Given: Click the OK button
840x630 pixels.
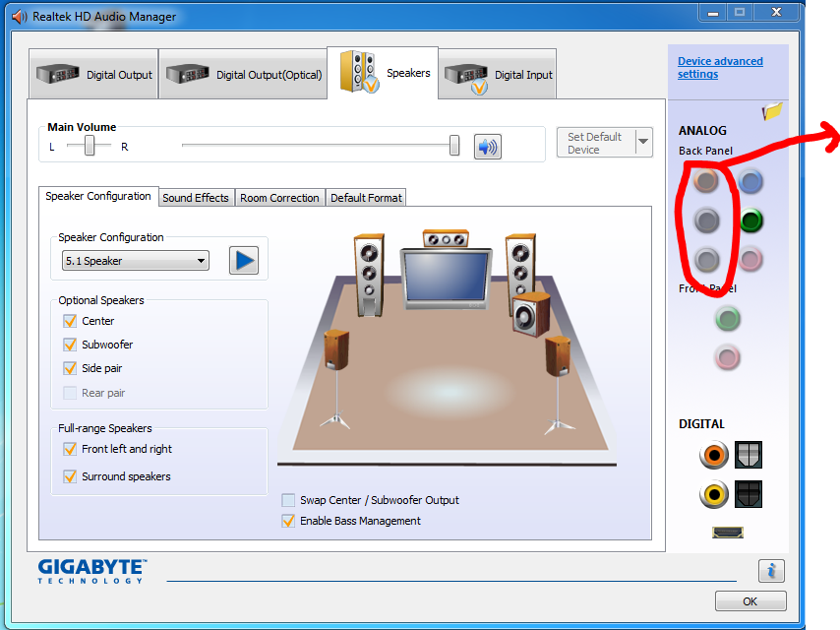Looking at the screenshot, I should [x=750, y=601].
